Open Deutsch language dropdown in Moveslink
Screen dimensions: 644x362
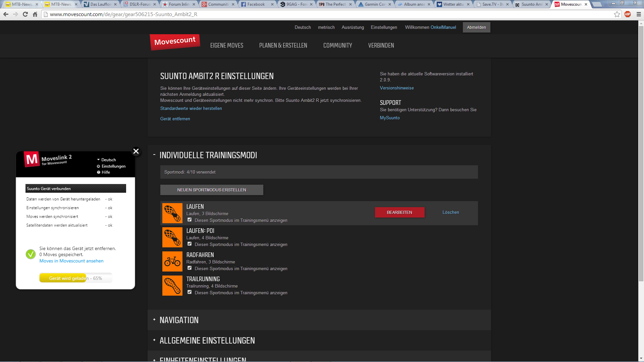(106, 160)
